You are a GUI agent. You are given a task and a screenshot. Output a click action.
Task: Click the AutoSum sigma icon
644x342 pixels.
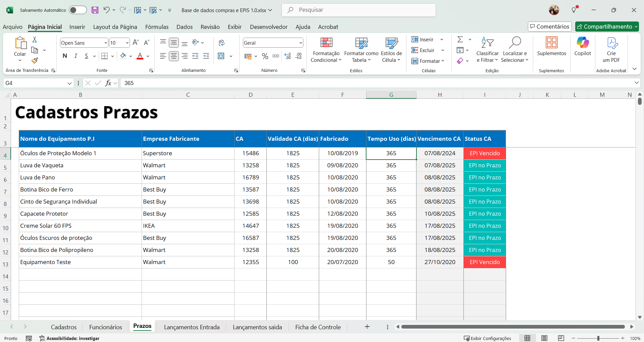tap(460, 40)
